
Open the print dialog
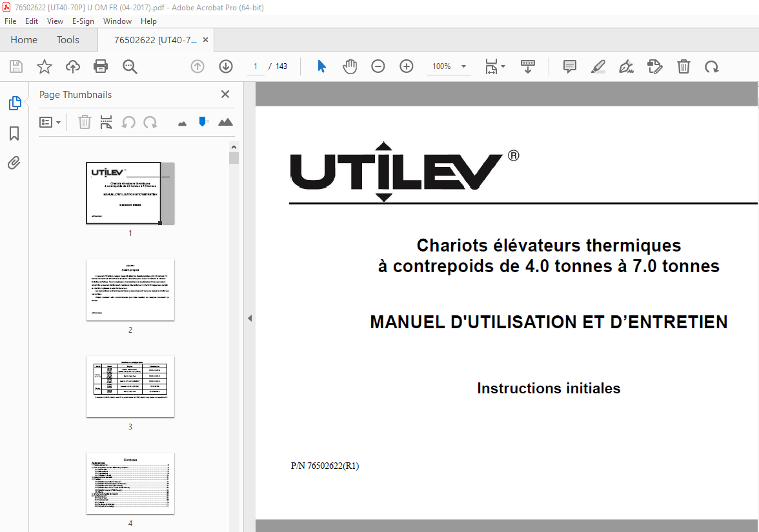click(x=101, y=66)
